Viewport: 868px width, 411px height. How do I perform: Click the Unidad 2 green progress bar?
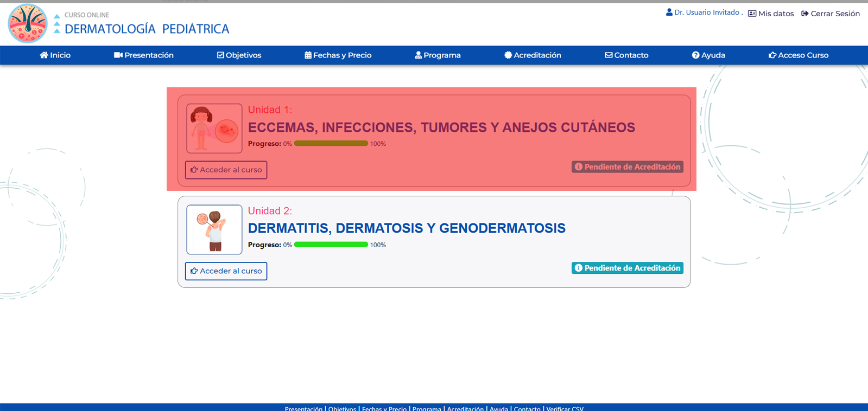[x=331, y=245]
